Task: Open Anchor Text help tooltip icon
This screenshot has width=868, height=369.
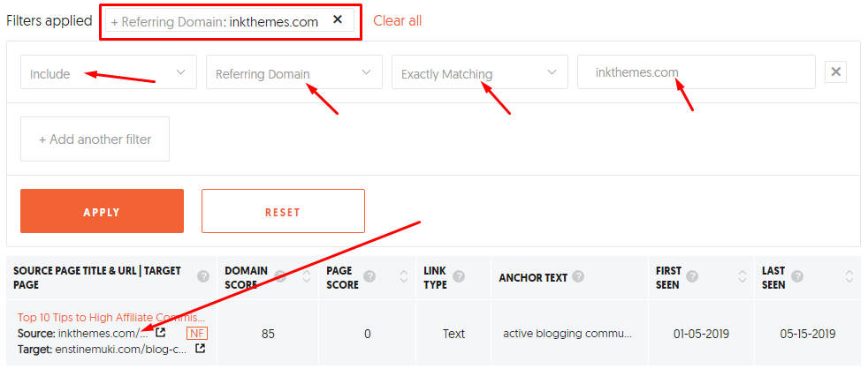Action: point(578,277)
